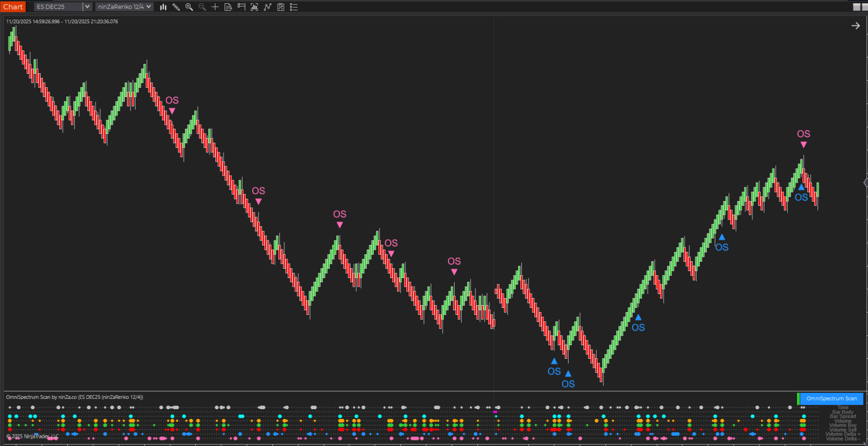Image resolution: width=868 pixels, height=446 pixels.
Task: Expand the ES DEC25 instrument dropdown
Action: (x=87, y=7)
